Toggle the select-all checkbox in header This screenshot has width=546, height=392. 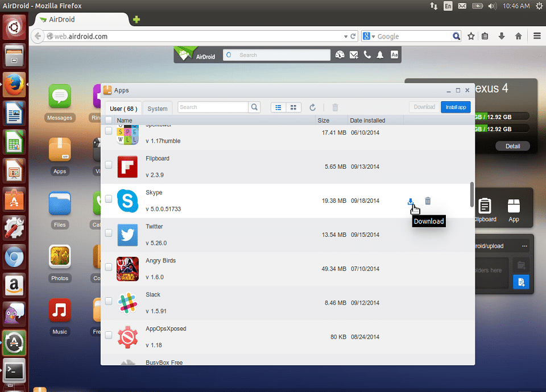click(109, 120)
